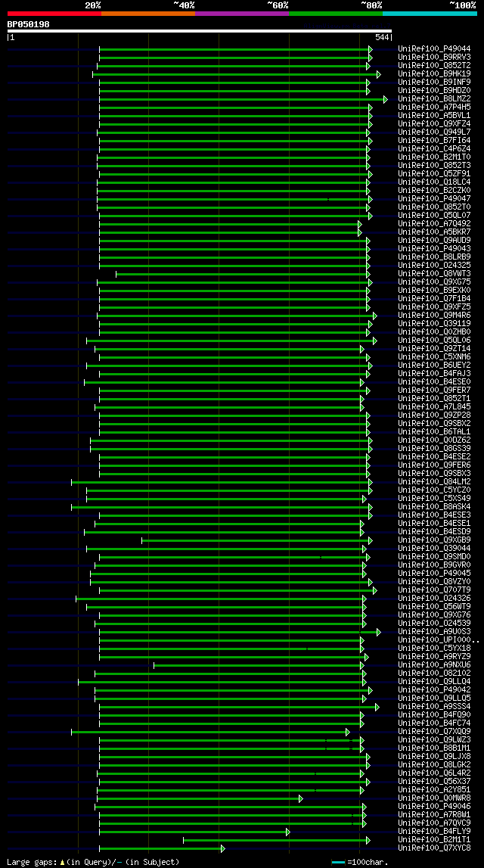The image size is (484, 868).
Task: Click the alignment end arrowhead for Q0MWR8
Action: (301, 799)
